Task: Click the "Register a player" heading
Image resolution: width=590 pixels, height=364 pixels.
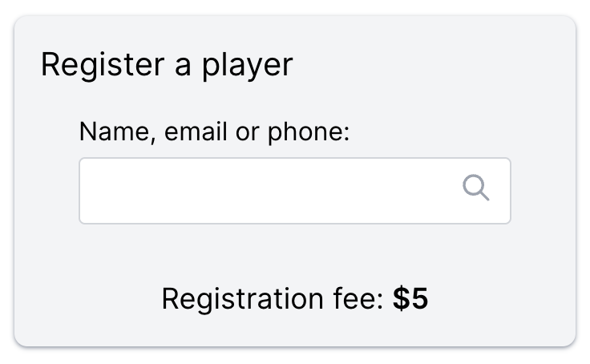Action: [167, 65]
